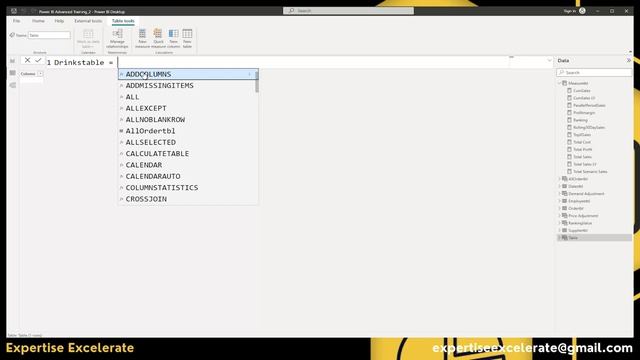This screenshot has height=360, width=640.
Task: Click the autocomplete list scrollbar
Action: click(x=257, y=82)
